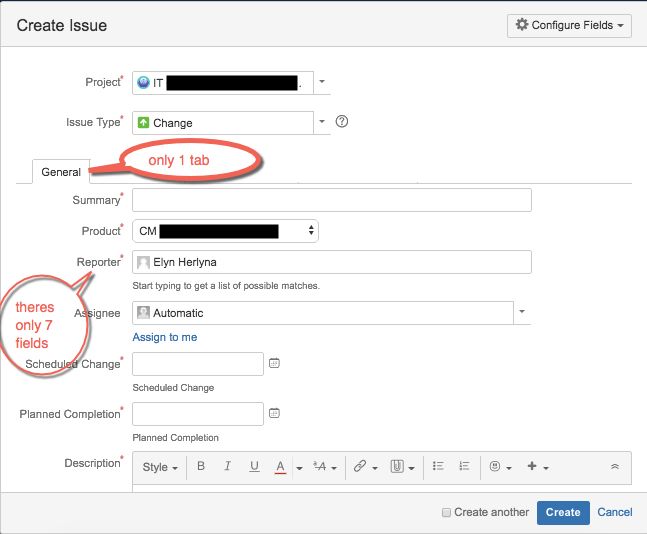Click the Configure Fields gear icon

pyautogui.click(x=522, y=24)
